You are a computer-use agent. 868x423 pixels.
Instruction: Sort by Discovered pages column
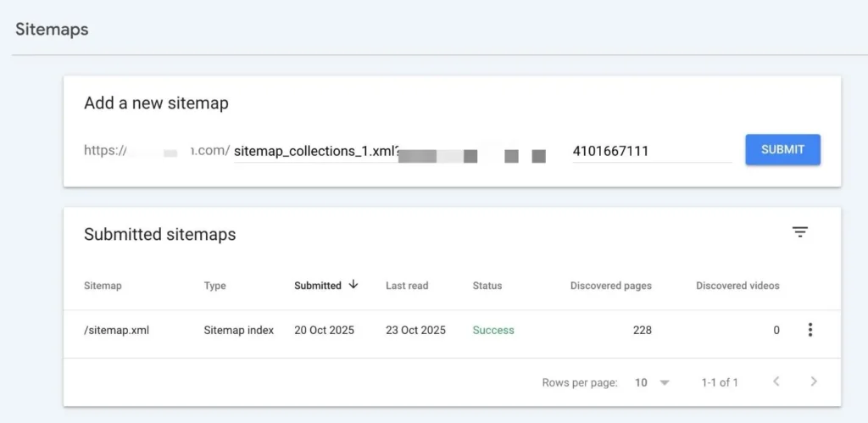tap(610, 286)
